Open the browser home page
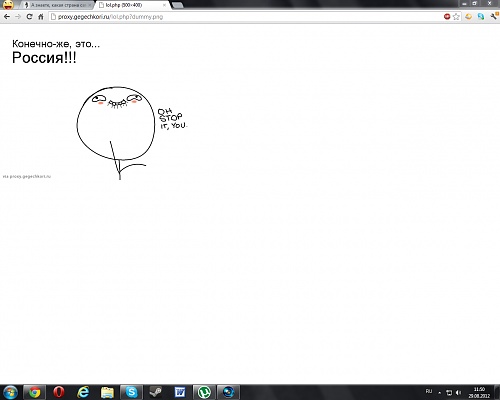This screenshot has width=500, height=400. pos(41,17)
